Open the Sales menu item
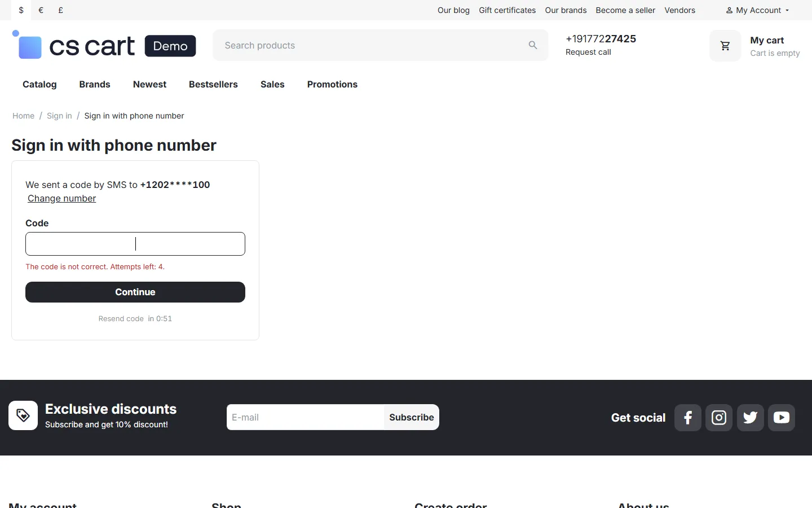 272,84
